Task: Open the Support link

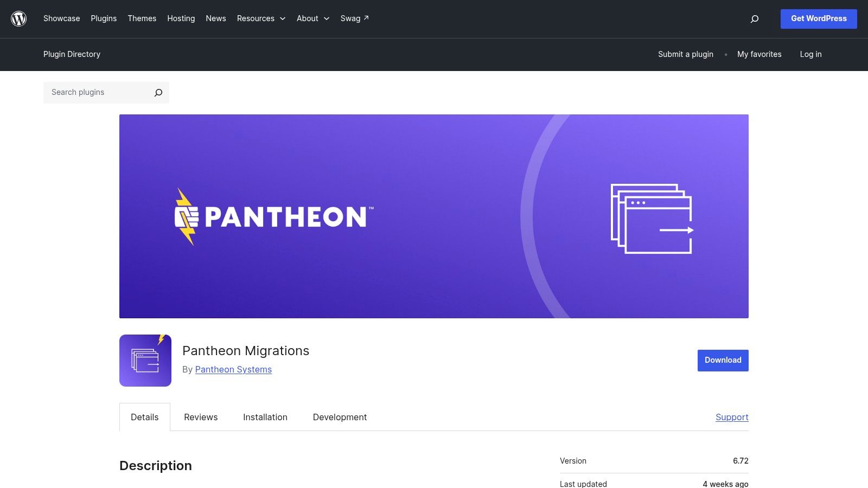Action: coord(732,417)
